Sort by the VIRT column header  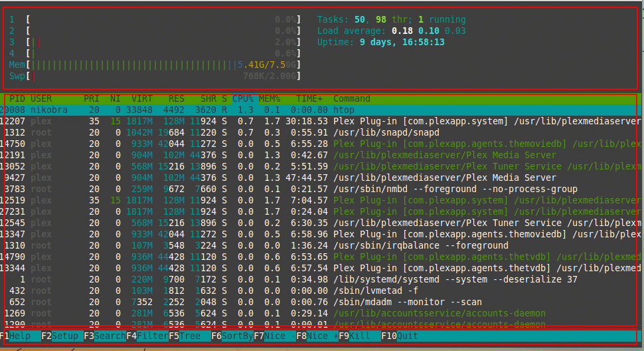tap(141, 98)
